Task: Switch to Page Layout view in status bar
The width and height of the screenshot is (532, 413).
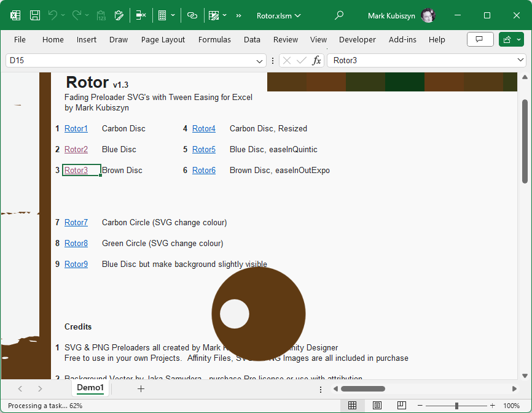Action: coord(377,406)
